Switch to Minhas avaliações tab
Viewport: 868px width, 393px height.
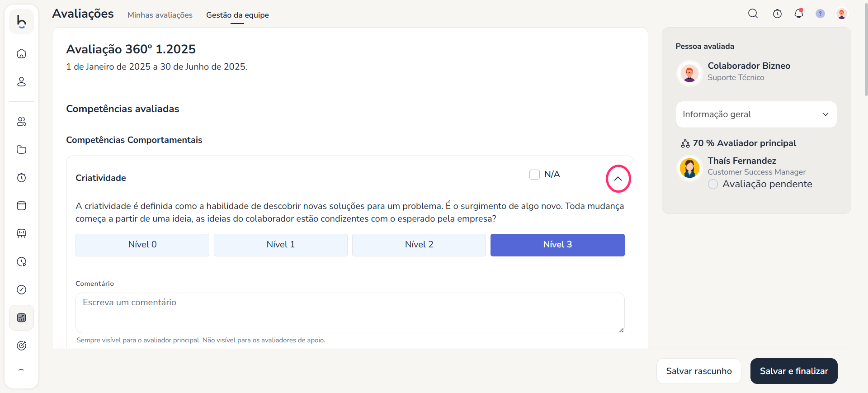160,15
